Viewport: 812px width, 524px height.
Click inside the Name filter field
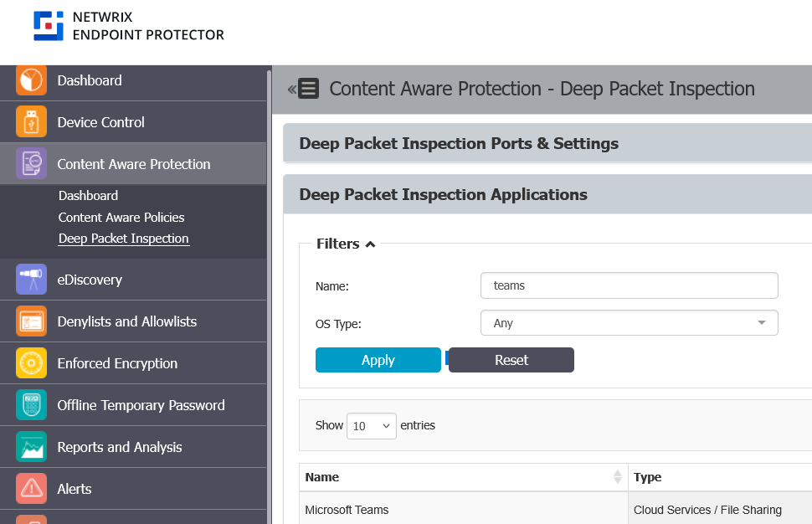click(x=629, y=285)
